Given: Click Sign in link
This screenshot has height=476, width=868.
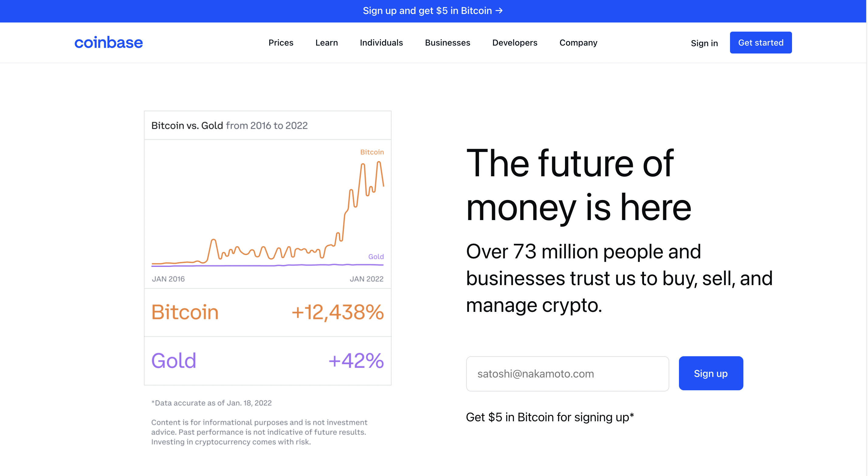Looking at the screenshot, I should click(704, 42).
